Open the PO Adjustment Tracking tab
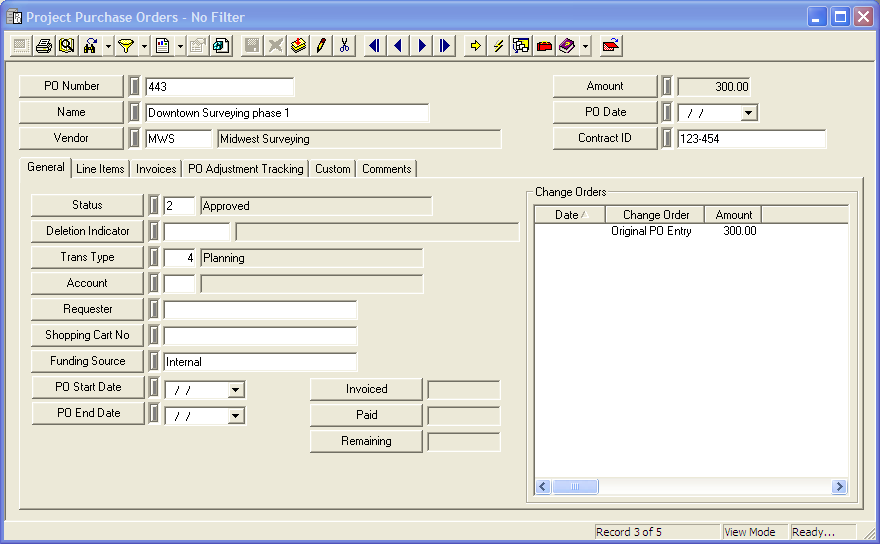Viewport: 880px width, 544px height. [x=245, y=169]
